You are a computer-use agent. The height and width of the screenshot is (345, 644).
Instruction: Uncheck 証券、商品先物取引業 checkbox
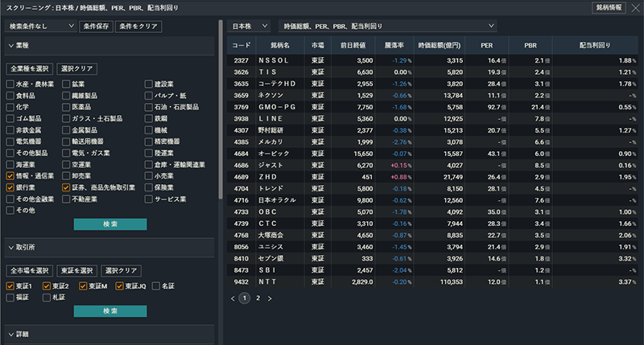66,187
